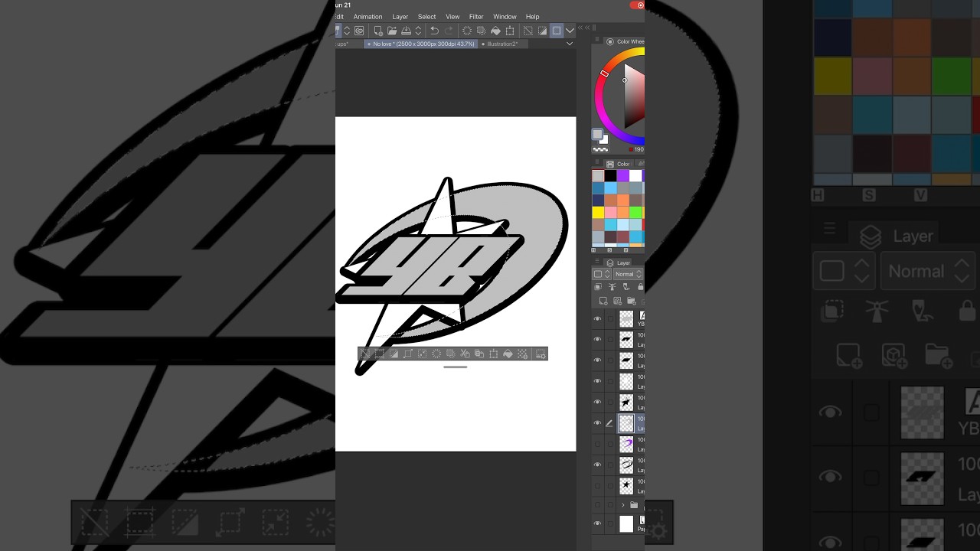Toggle clip to layer below

click(x=598, y=287)
